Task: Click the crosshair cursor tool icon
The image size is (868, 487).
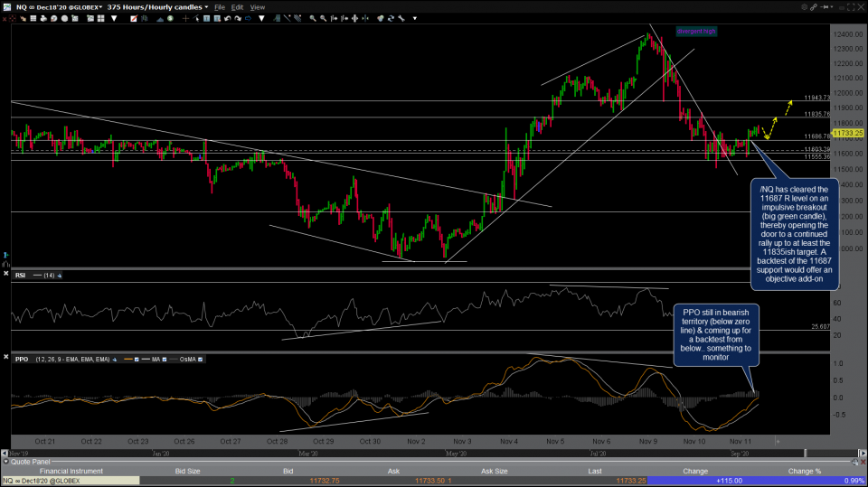Action: point(12,18)
